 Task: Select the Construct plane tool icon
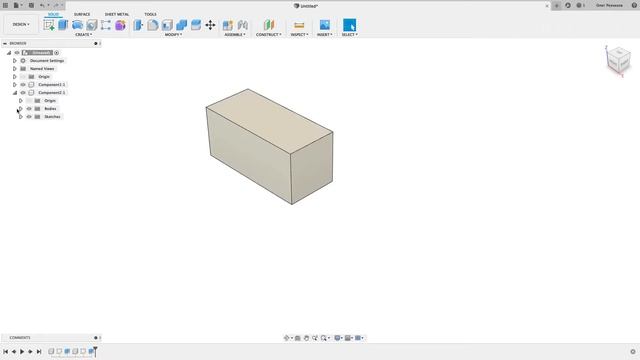click(269, 25)
